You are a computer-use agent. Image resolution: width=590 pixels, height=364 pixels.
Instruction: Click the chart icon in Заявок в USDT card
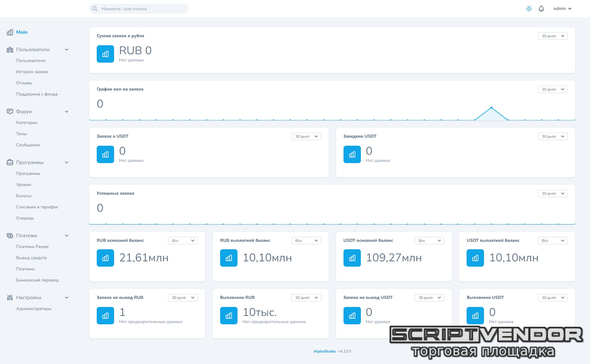(105, 154)
